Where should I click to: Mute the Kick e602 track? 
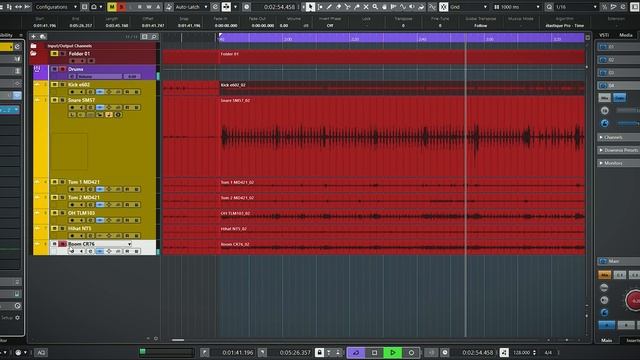coord(54,84)
